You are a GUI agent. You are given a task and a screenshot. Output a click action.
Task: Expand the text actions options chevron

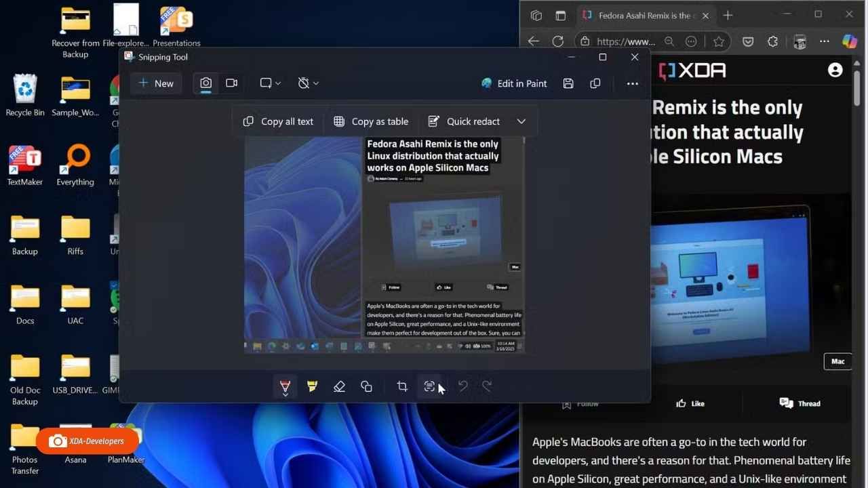coord(521,121)
